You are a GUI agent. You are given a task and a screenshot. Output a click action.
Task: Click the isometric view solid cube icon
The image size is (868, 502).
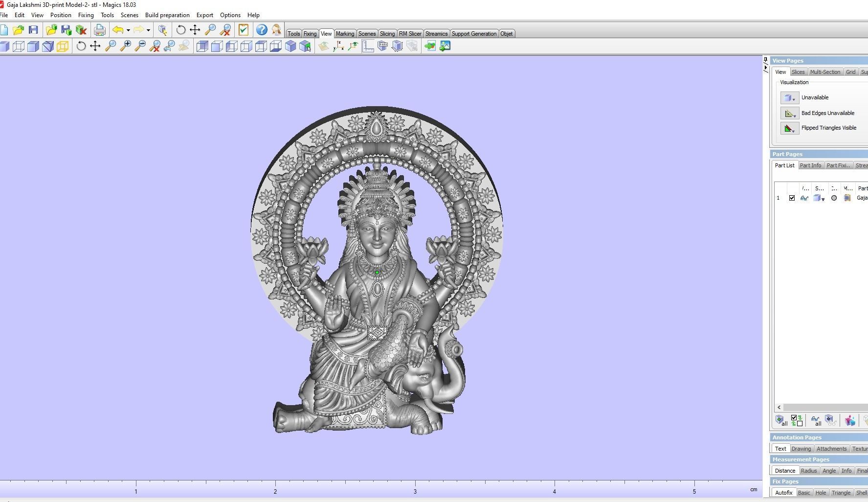(x=290, y=46)
